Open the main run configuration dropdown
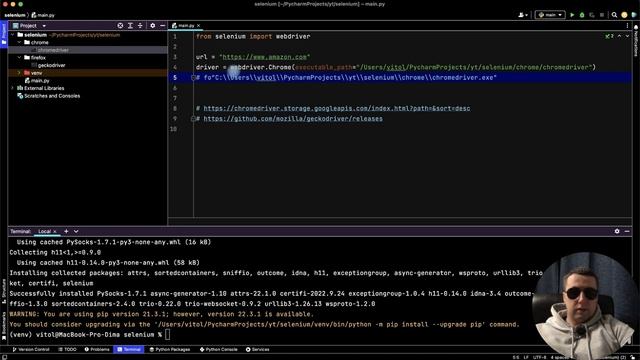 coord(550,15)
